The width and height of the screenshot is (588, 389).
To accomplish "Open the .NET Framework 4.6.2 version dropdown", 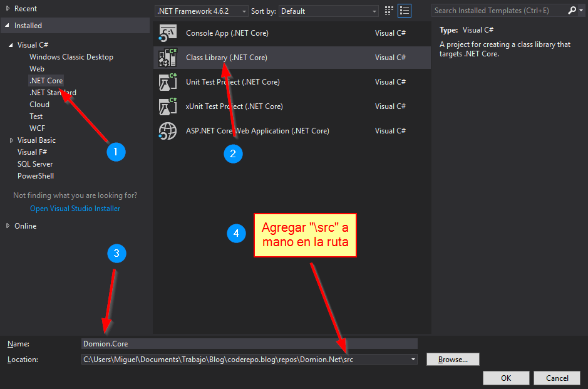I will 202,11.
